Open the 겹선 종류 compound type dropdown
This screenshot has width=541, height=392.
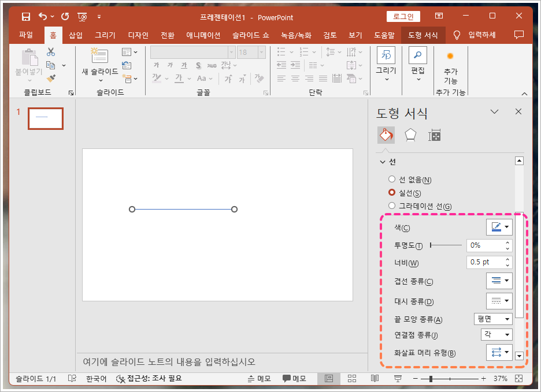tap(499, 281)
